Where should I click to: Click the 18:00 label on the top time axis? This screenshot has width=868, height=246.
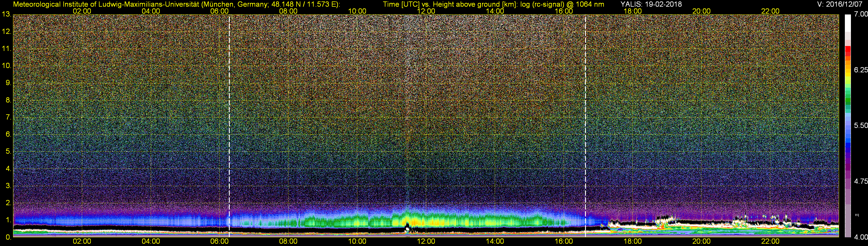(x=632, y=11)
